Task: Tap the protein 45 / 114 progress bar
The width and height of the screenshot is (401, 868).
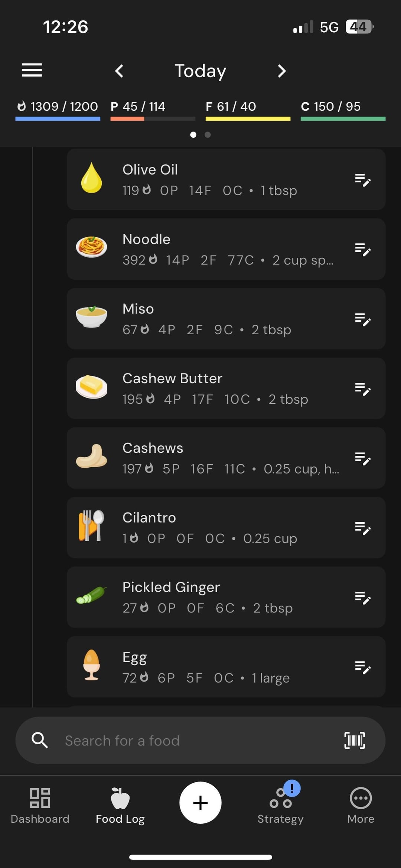Action: point(153,118)
